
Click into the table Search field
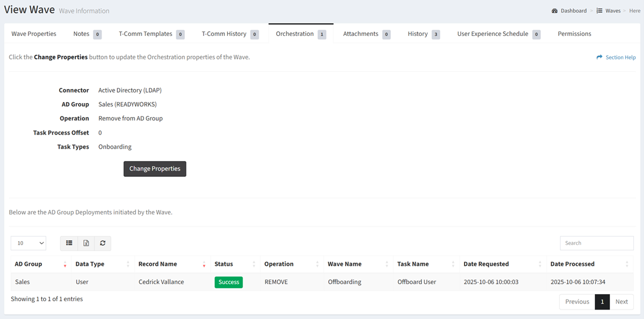596,243
